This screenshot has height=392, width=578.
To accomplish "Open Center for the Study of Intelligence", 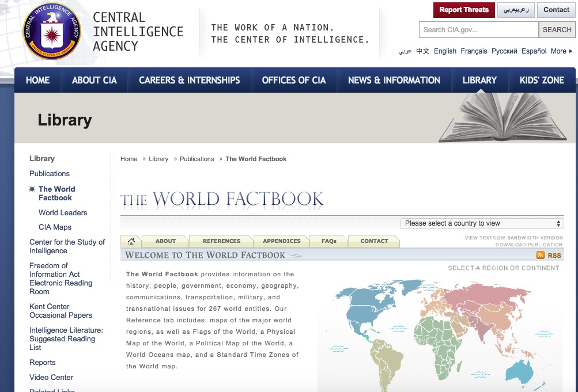I will 67,246.
